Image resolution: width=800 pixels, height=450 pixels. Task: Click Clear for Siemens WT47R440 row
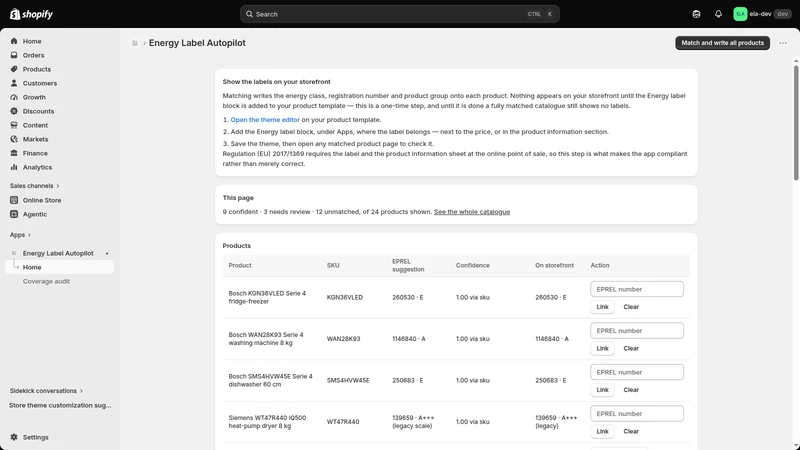point(631,431)
